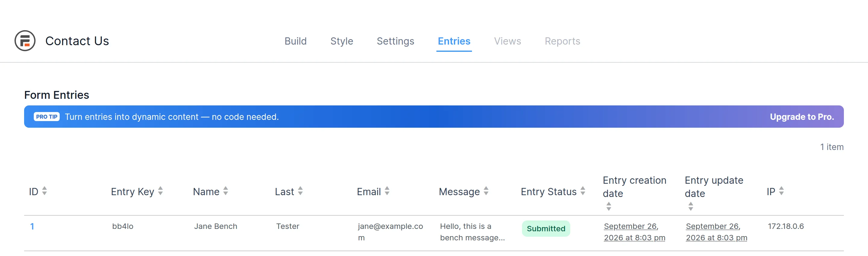Switch to the Style tab
The height and width of the screenshot is (256, 868).
(342, 41)
